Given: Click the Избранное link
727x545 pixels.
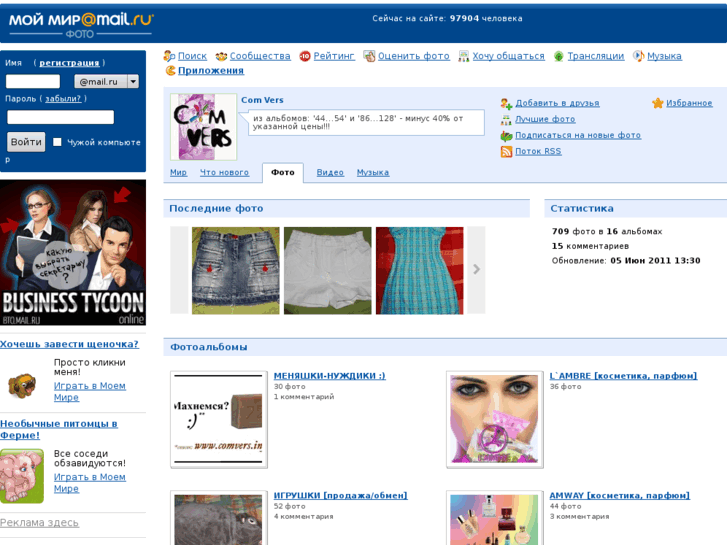Looking at the screenshot, I should tap(689, 103).
